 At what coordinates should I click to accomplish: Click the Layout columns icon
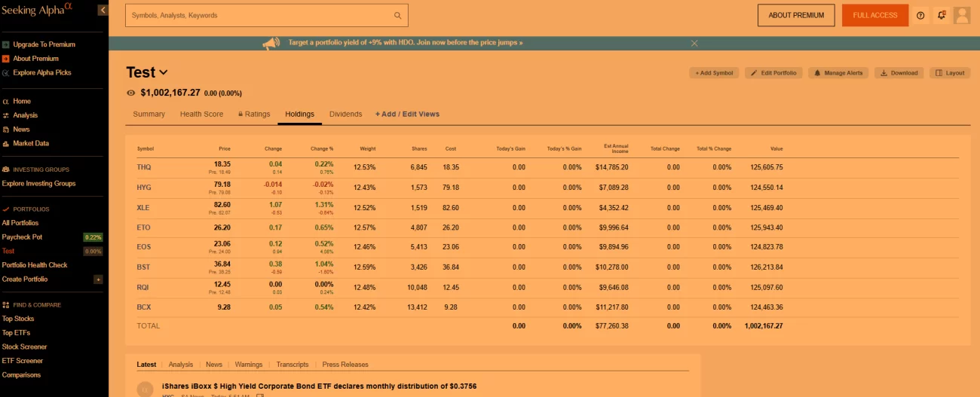pyautogui.click(x=939, y=73)
